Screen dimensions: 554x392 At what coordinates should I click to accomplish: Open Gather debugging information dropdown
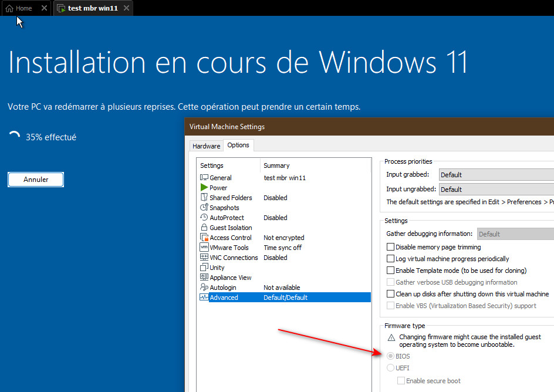pyautogui.click(x=515, y=234)
